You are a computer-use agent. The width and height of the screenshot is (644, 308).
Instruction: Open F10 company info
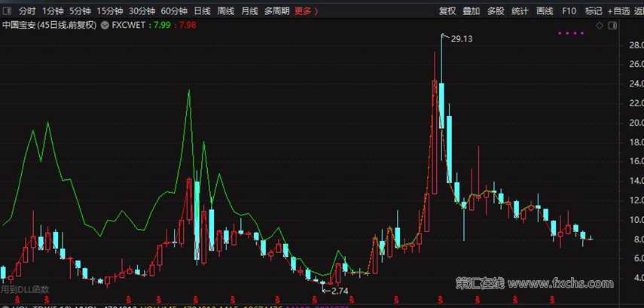[569, 11]
